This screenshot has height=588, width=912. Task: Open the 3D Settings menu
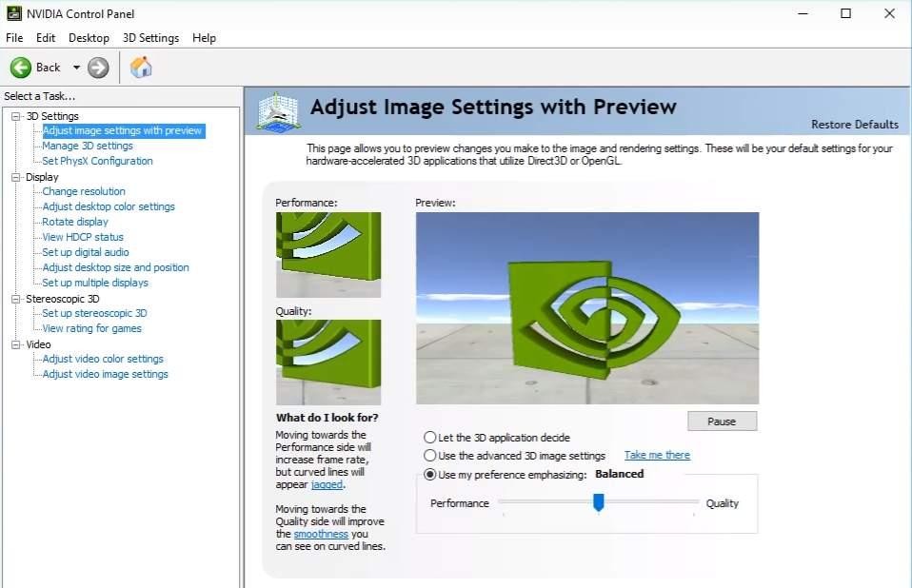click(150, 38)
